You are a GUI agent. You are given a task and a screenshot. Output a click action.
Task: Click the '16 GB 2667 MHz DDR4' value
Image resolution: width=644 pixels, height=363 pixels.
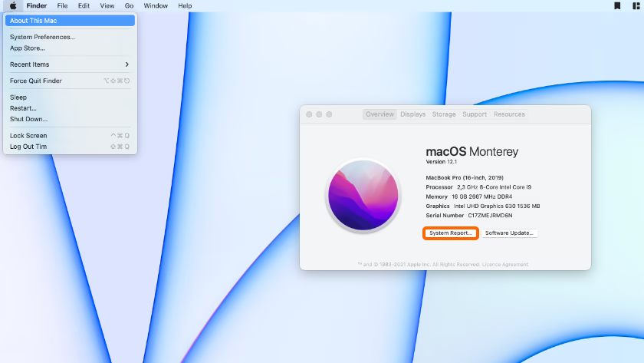tap(481, 196)
